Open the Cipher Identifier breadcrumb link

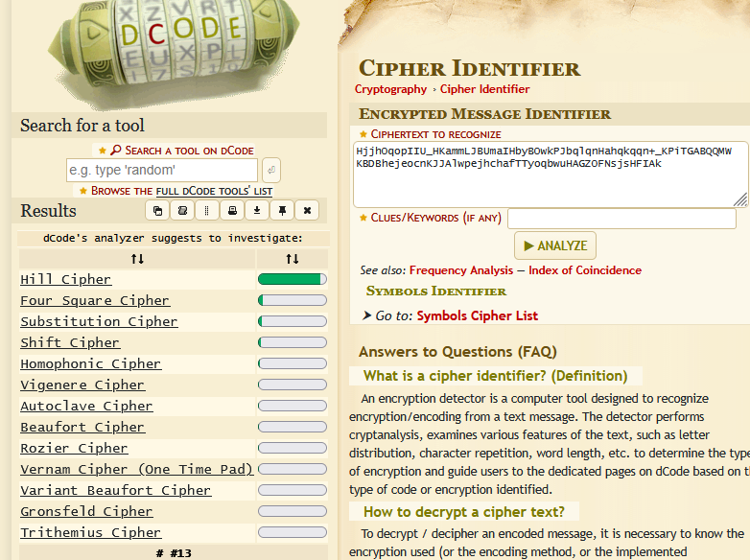tap(484, 89)
